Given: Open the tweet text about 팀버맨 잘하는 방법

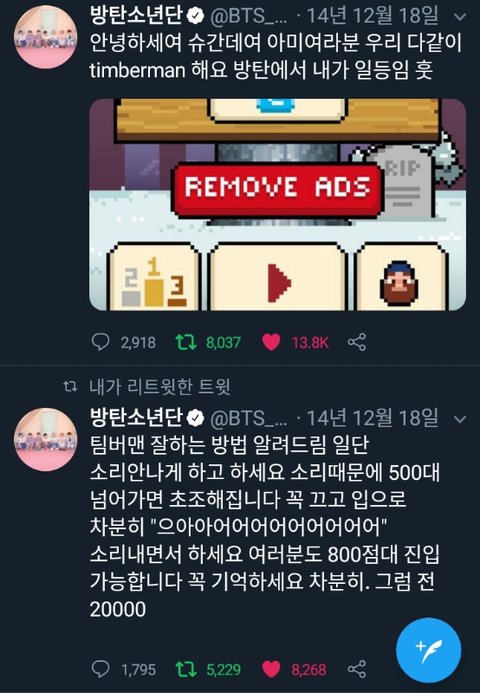Looking at the screenshot, I should click(x=264, y=526).
